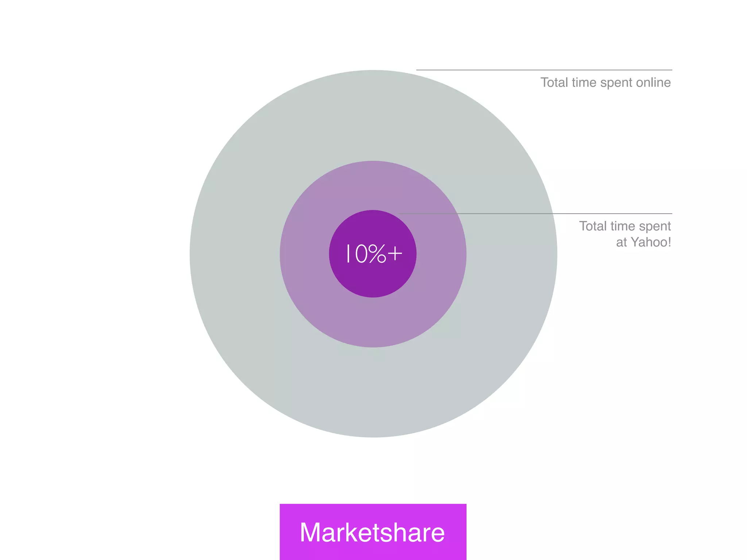Select the plus sign after 10%
This screenshot has height=560, width=747.
[x=395, y=253]
